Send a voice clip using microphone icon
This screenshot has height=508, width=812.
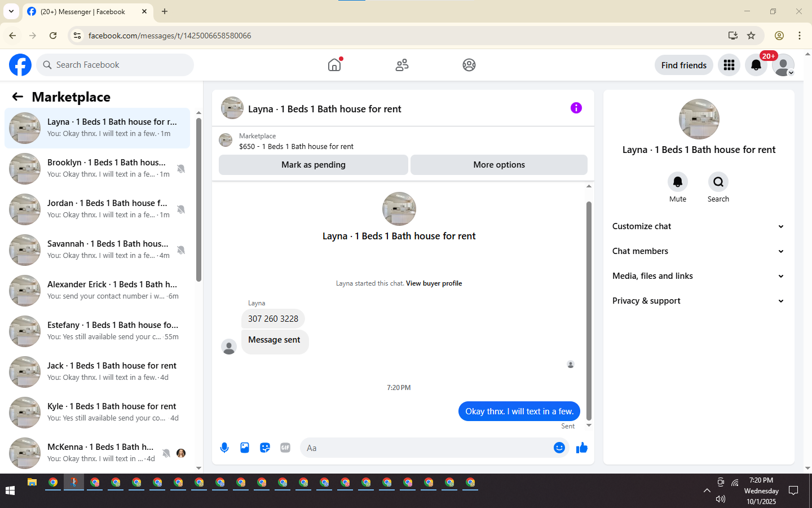[x=224, y=448]
